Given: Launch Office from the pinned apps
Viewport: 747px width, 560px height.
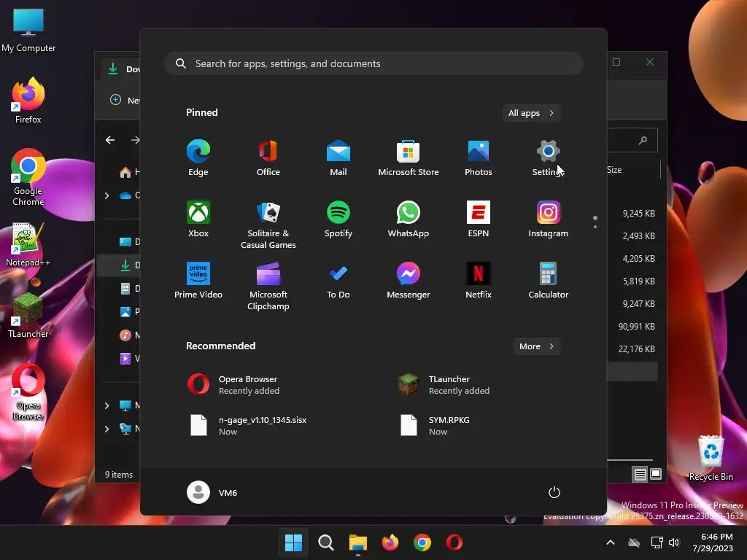Looking at the screenshot, I should pos(268,158).
